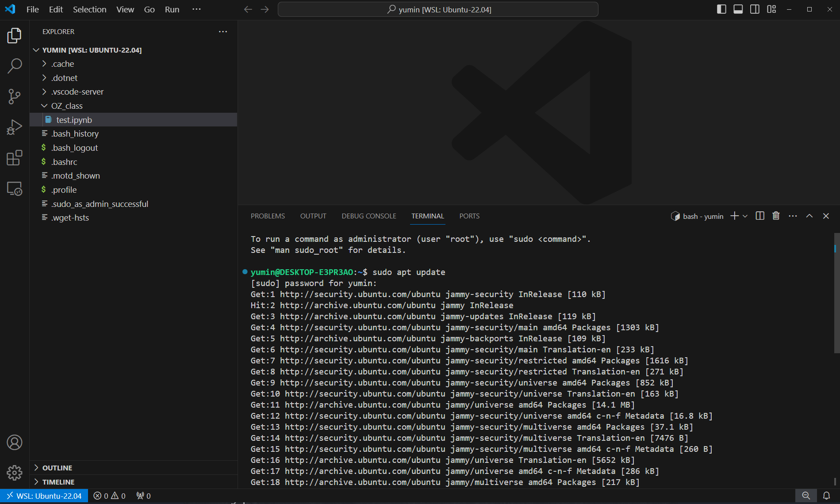Open the Remote Explorer view
The height and width of the screenshot is (504, 840).
(14, 189)
